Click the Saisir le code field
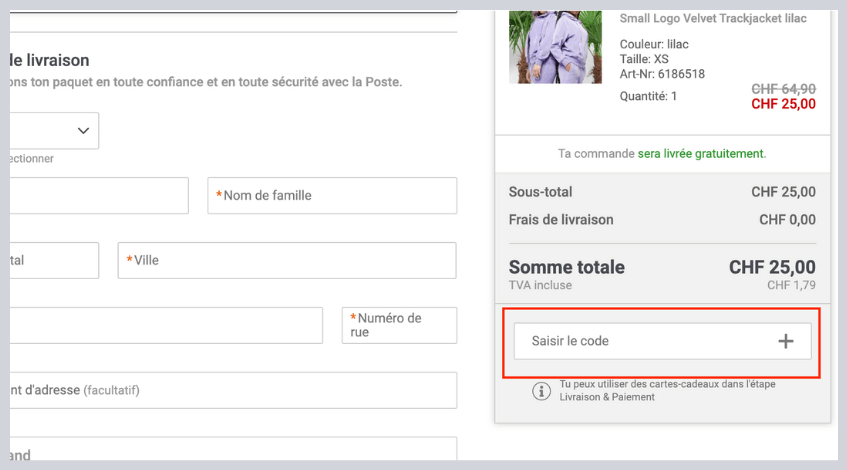847x470 pixels. point(662,341)
